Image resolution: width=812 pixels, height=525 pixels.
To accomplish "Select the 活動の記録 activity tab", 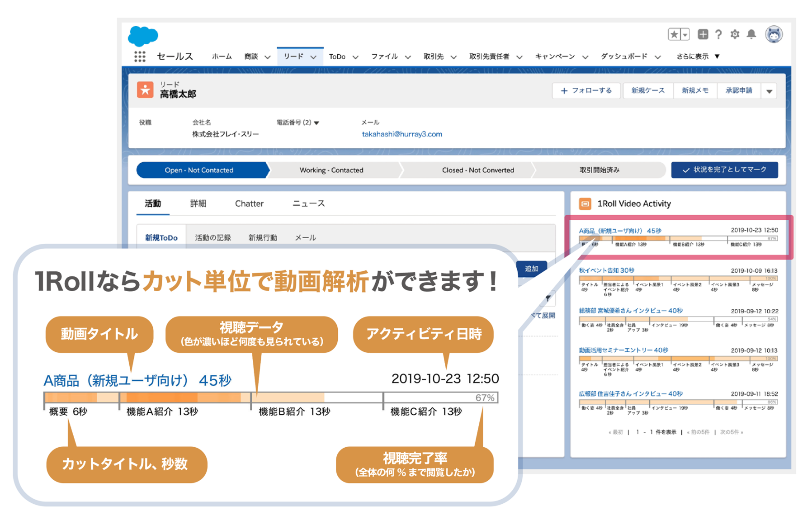I will (x=213, y=238).
